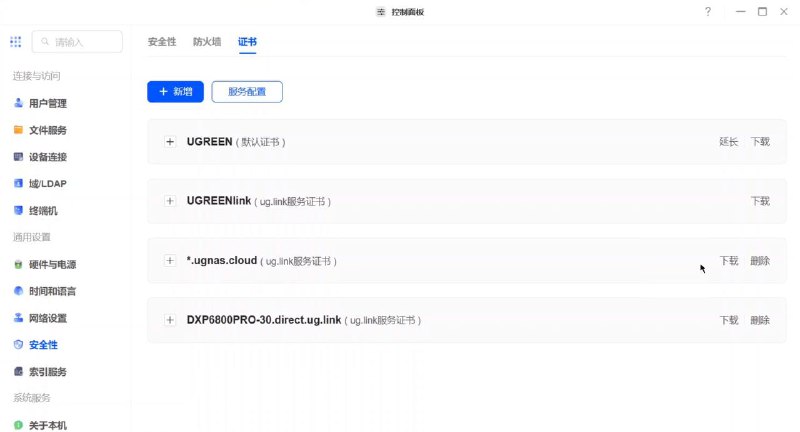
Task: Expand the UGREEN default certificate row
Action: click(170, 142)
